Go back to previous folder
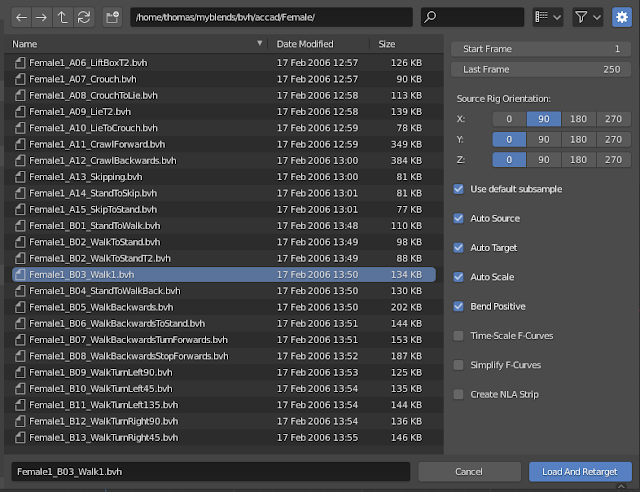The width and height of the screenshot is (640, 492). coord(22,18)
